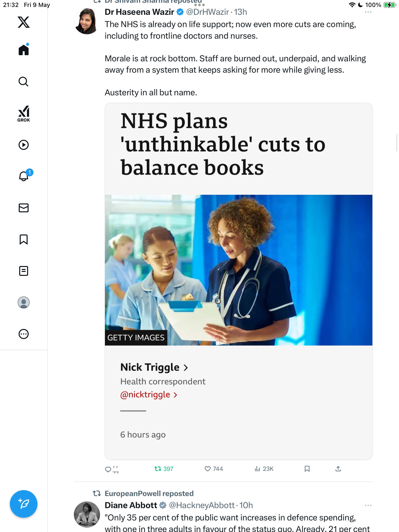Viewport: 399px width, 532px height.
Task: Open more options on Dr Haseena Wazir's post
Action: [368, 12]
